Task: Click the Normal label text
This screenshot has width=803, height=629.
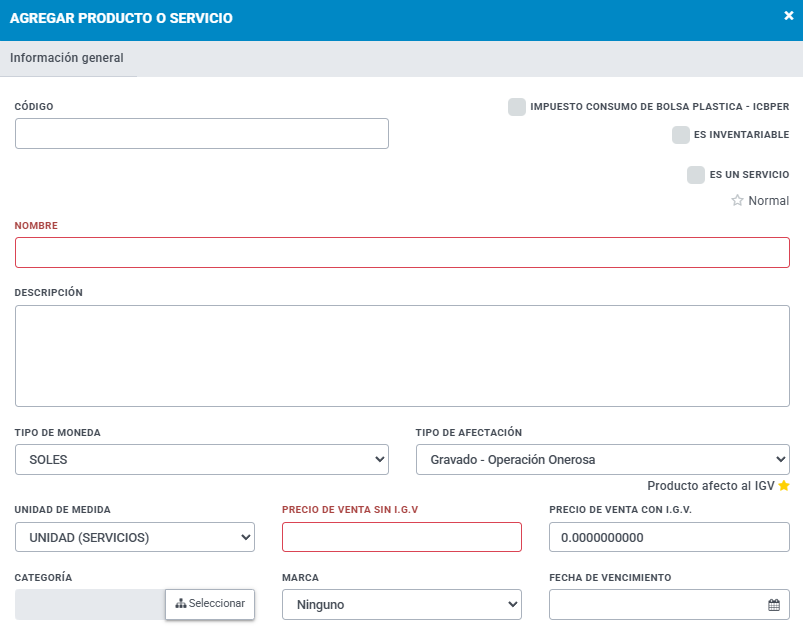Action: pyautogui.click(x=768, y=201)
